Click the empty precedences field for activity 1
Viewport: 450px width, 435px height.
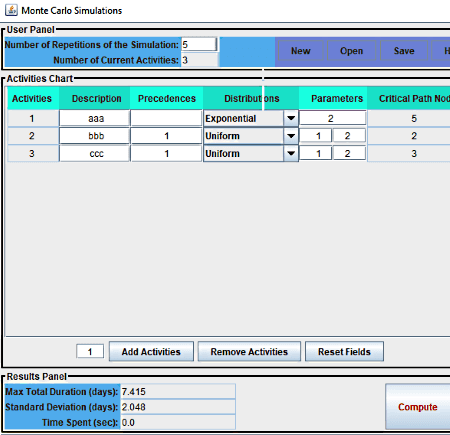click(x=166, y=118)
